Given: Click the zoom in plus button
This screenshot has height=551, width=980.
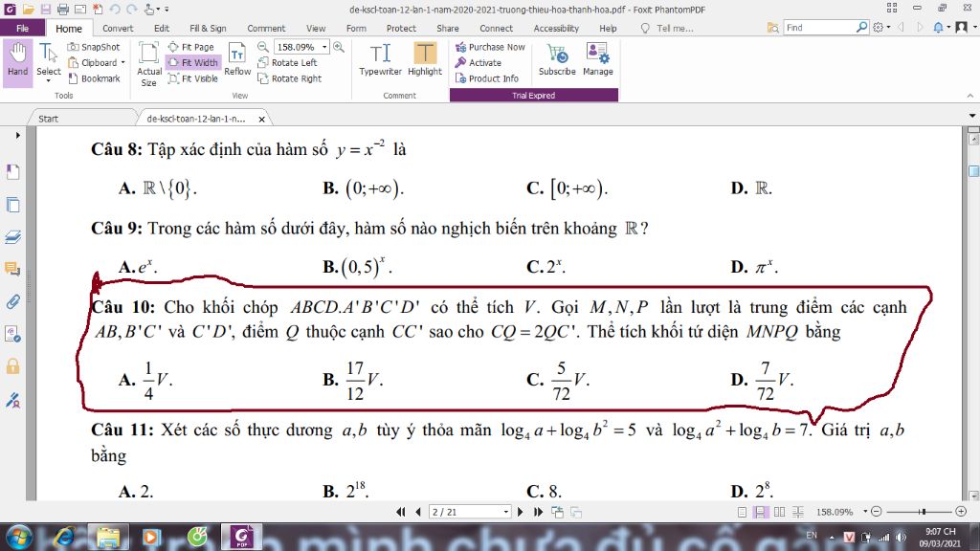Looking at the screenshot, I should (x=961, y=512).
